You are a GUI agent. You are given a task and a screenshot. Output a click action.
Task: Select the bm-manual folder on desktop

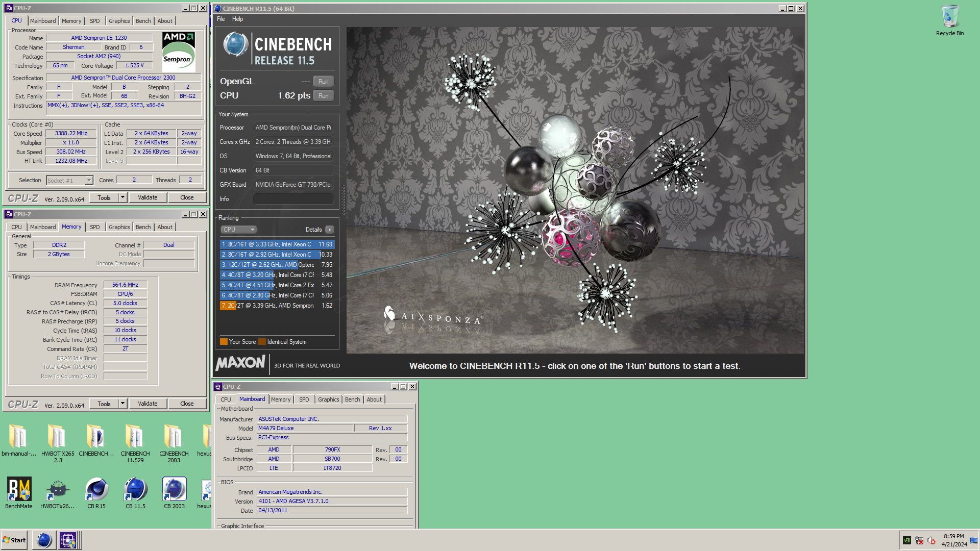click(19, 440)
